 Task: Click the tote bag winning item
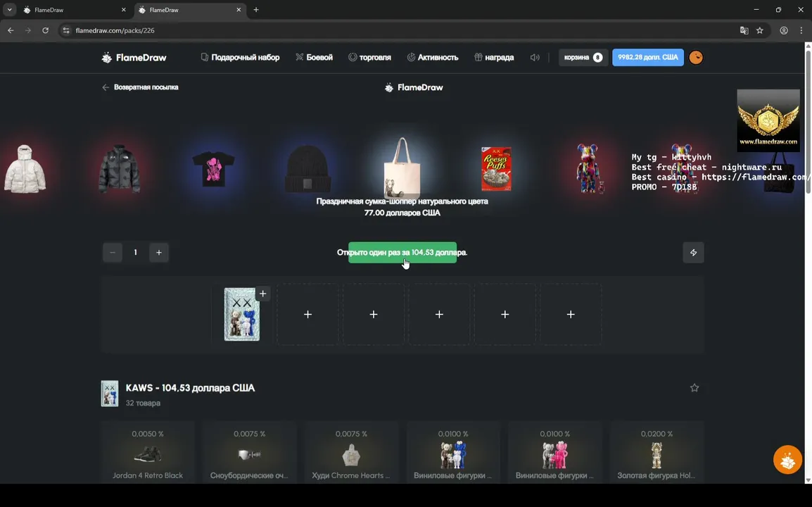click(x=402, y=167)
